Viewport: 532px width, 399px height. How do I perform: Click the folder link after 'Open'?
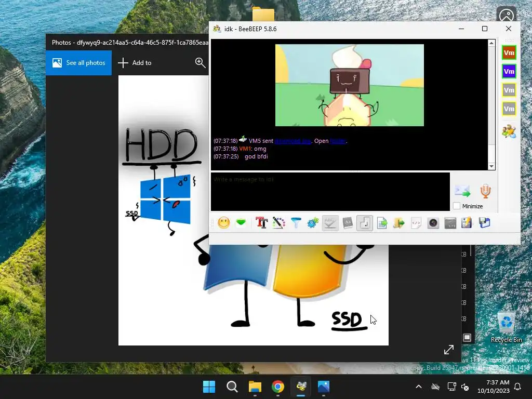coord(338,141)
